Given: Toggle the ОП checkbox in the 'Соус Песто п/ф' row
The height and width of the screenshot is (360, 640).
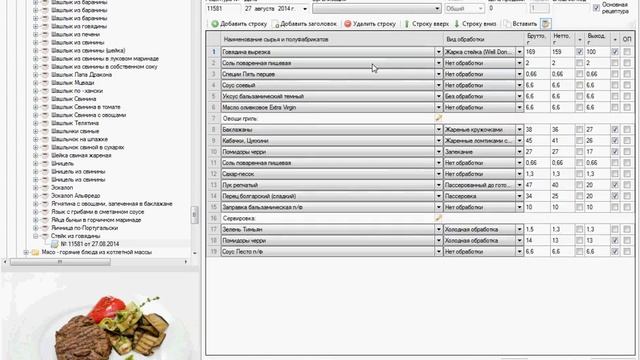Looking at the screenshot, I should coord(627,251).
